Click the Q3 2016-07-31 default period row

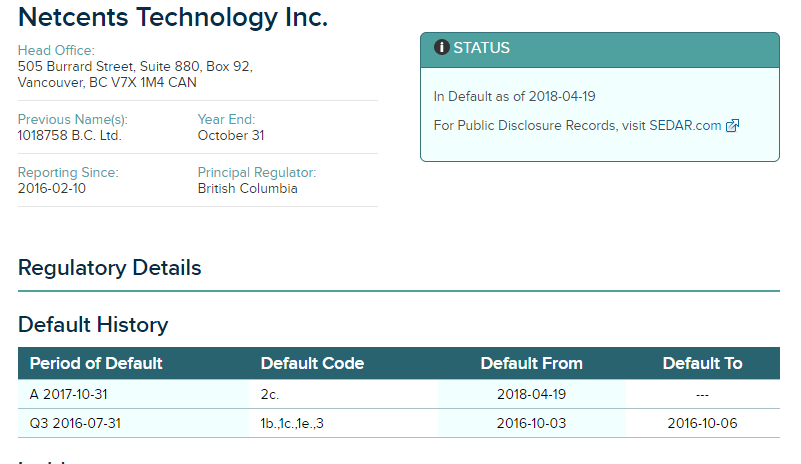[74, 423]
